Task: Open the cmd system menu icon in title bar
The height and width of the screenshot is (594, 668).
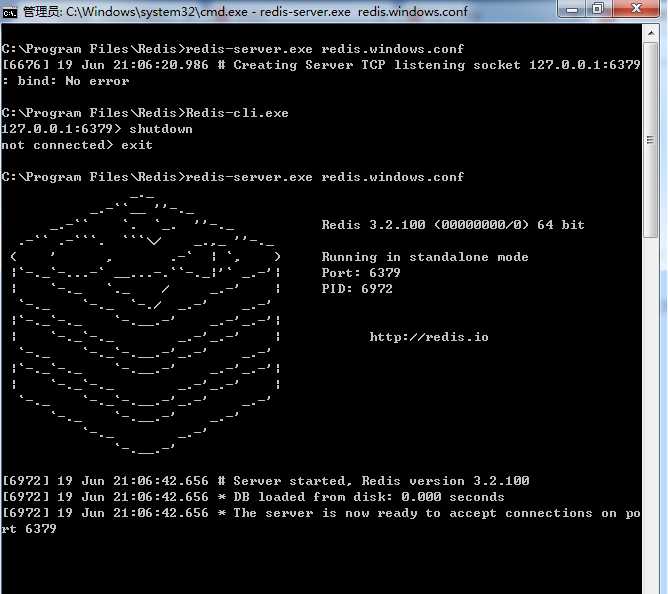Action: coord(9,12)
